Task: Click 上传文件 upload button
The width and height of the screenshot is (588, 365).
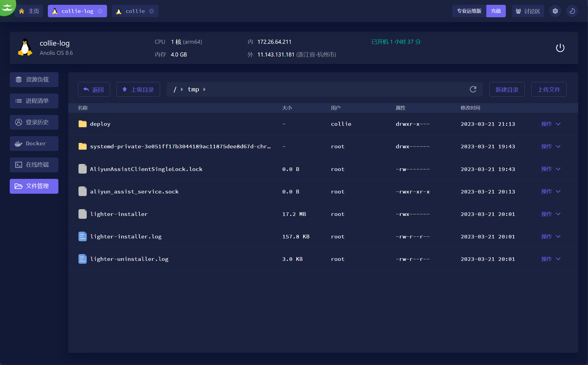Action: point(549,89)
